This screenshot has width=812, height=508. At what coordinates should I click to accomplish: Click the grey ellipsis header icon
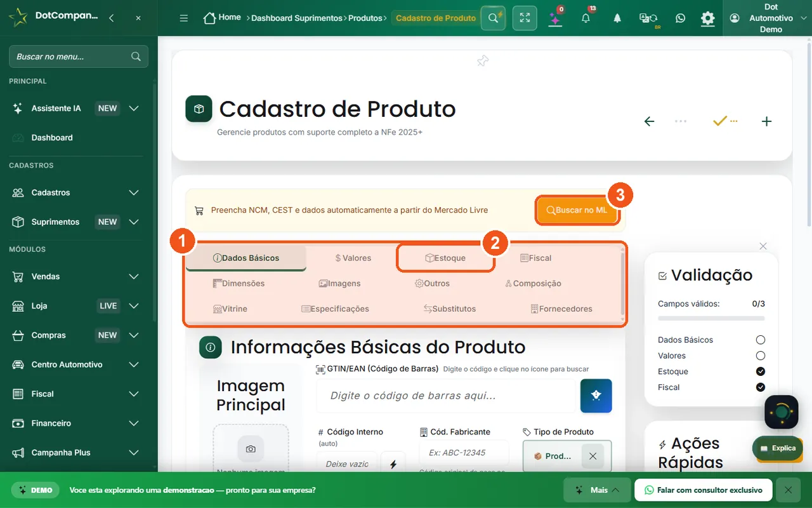pos(681,121)
